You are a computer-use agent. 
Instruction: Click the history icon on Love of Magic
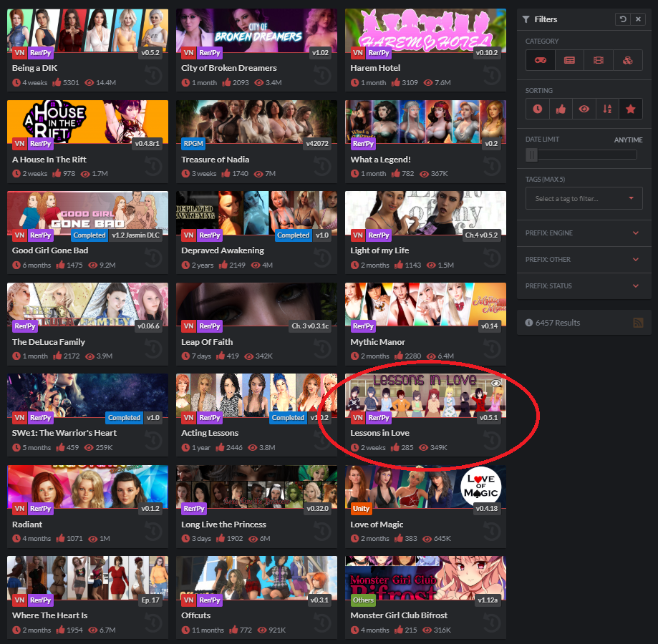point(492,531)
